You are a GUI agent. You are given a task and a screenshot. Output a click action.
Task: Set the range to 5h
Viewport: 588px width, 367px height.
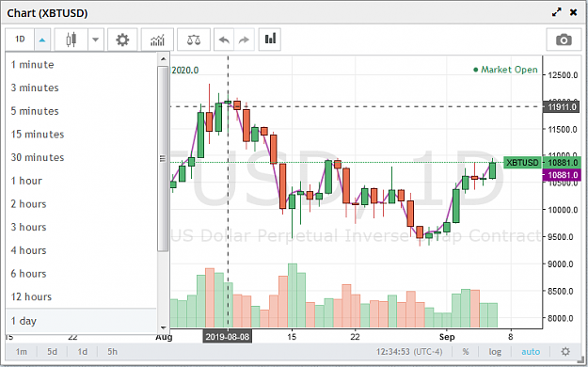click(112, 352)
